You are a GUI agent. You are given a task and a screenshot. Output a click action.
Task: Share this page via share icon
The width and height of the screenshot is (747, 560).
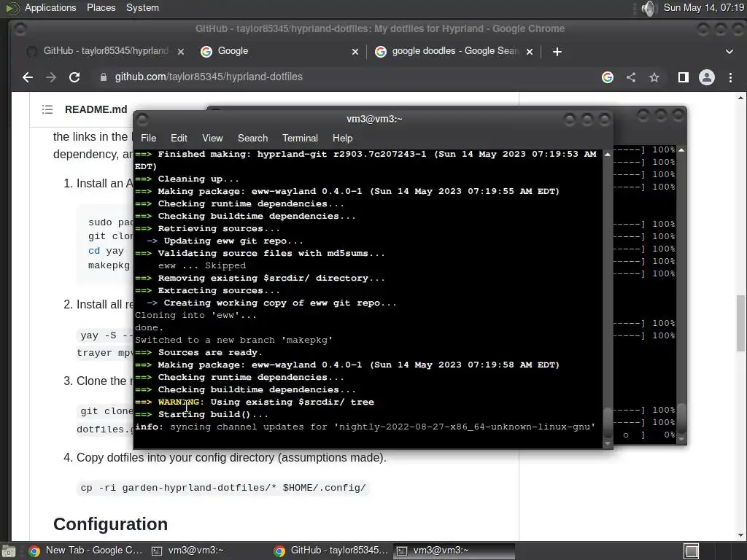[x=631, y=77]
